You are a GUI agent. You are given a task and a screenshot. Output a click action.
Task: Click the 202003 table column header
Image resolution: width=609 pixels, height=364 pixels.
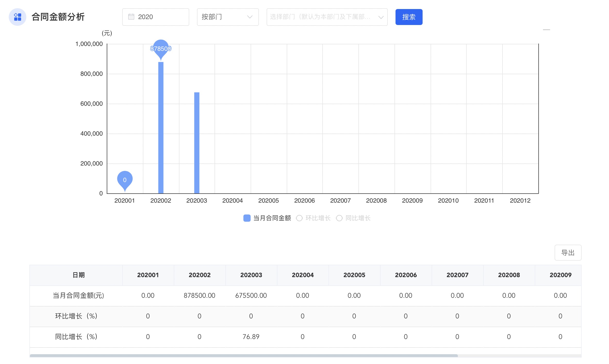(251, 275)
